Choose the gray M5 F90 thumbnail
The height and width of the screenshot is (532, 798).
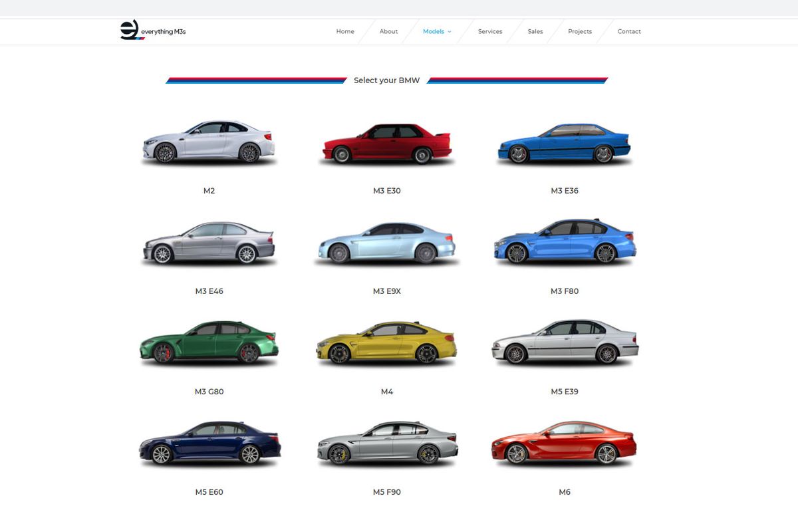pyautogui.click(x=387, y=444)
